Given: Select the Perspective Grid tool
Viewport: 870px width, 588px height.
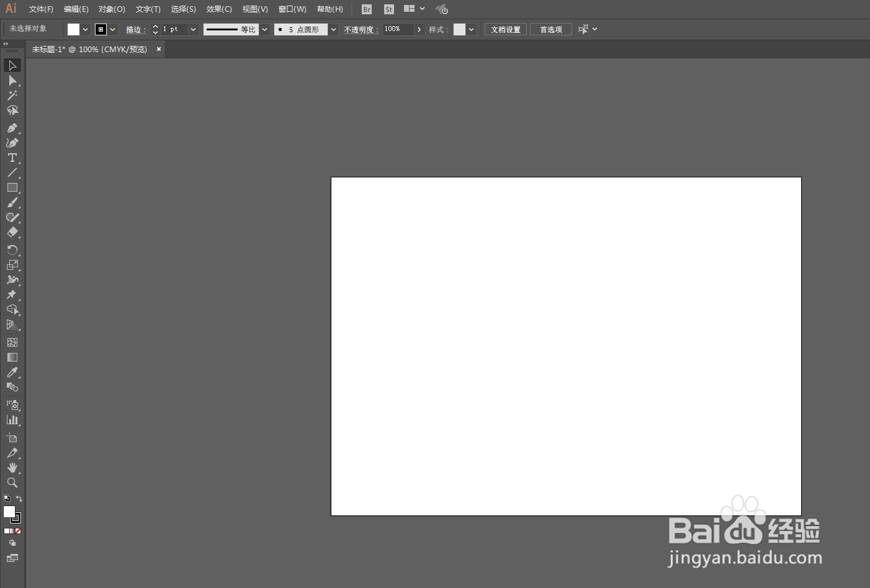Looking at the screenshot, I should tap(12, 324).
